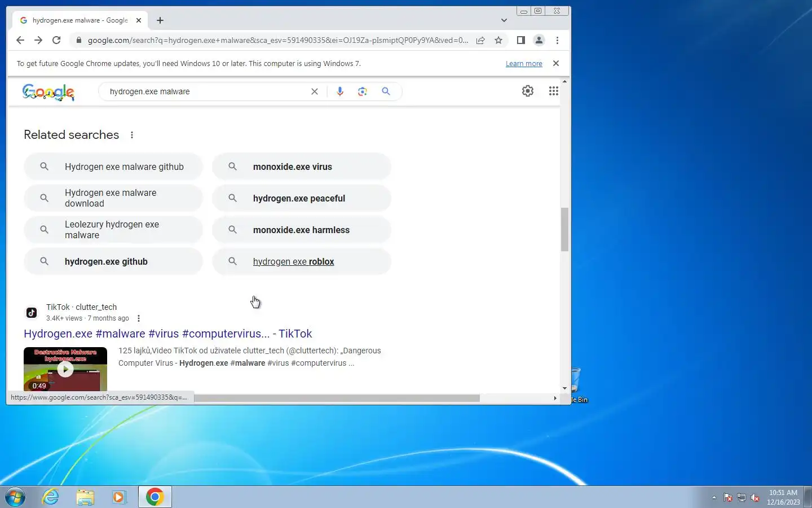Search Leolezury hydrogen exe malware
812x508 pixels.
pyautogui.click(x=113, y=230)
